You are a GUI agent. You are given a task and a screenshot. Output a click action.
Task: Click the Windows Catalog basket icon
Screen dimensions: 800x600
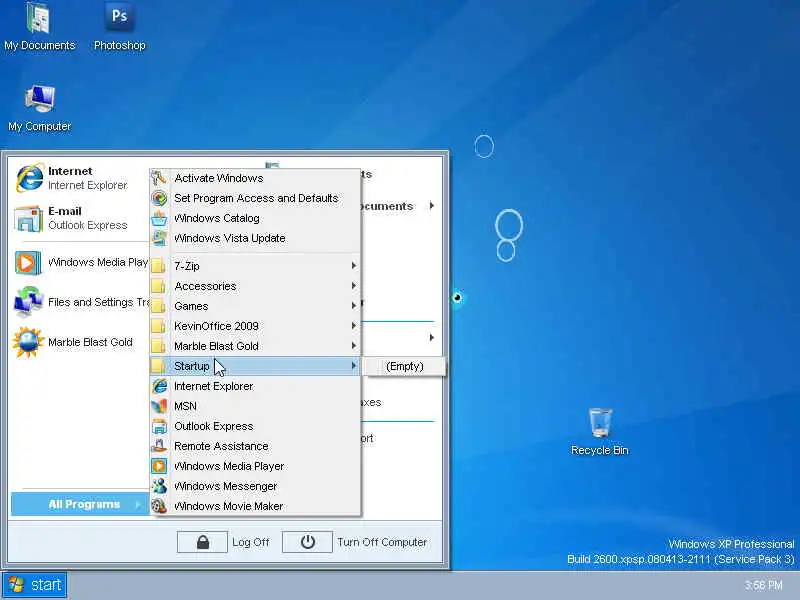tap(159, 218)
